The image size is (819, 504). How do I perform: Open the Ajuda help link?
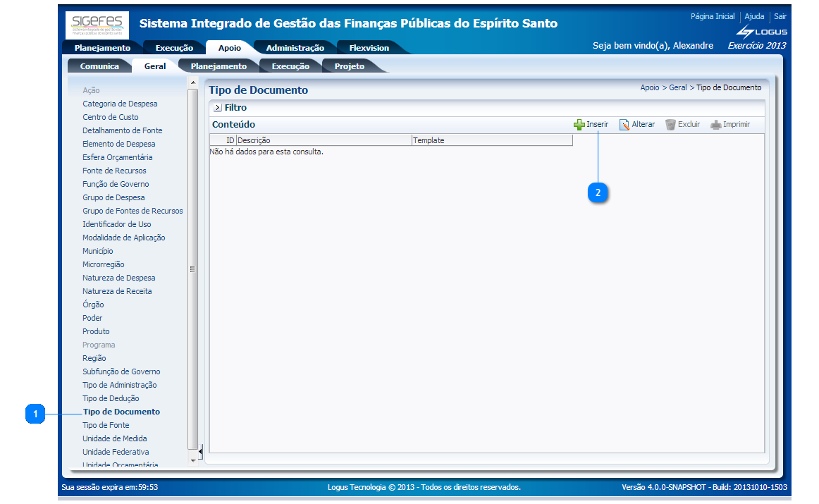click(754, 16)
